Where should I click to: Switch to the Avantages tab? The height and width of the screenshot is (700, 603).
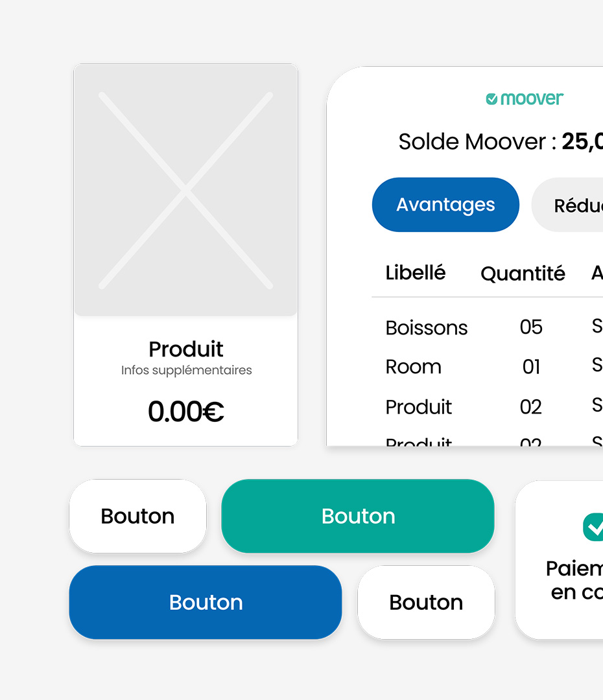pyautogui.click(x=445, y=205)
